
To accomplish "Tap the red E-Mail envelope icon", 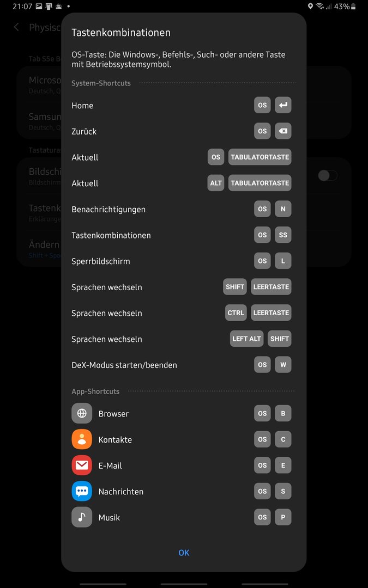I will [x=82, y=465].
